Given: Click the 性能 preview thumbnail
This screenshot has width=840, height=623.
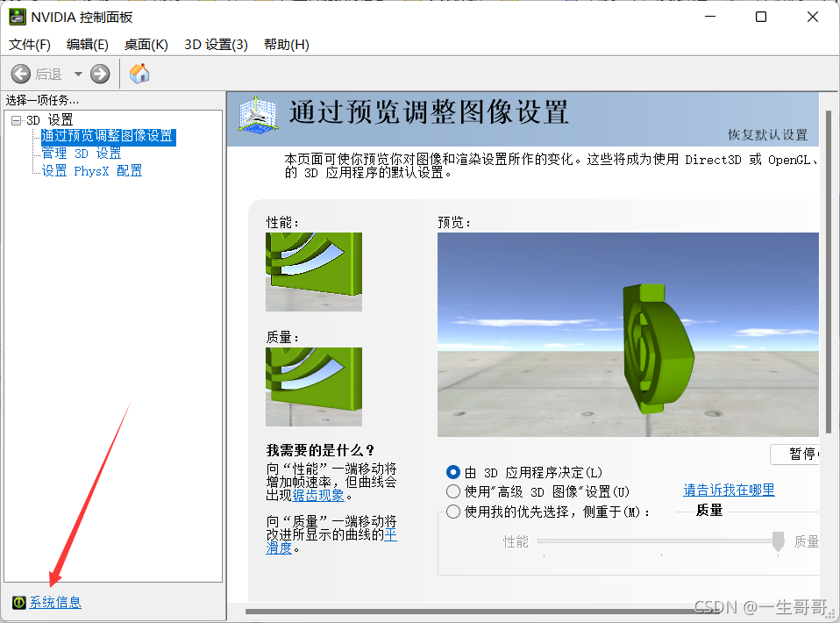Looking at the screenshot, I should point(313,272).
